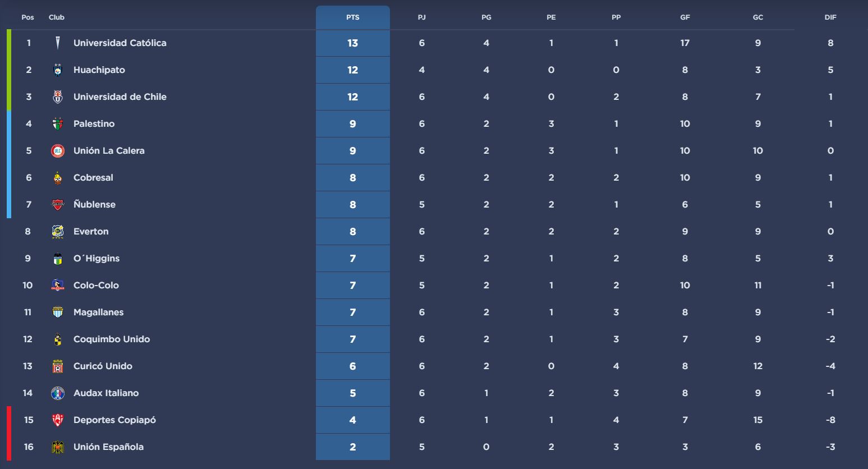Image resolution: width=868 pixels, height=469 pixels.
Task: Open Huachipato team name
Action: (99, 70)
